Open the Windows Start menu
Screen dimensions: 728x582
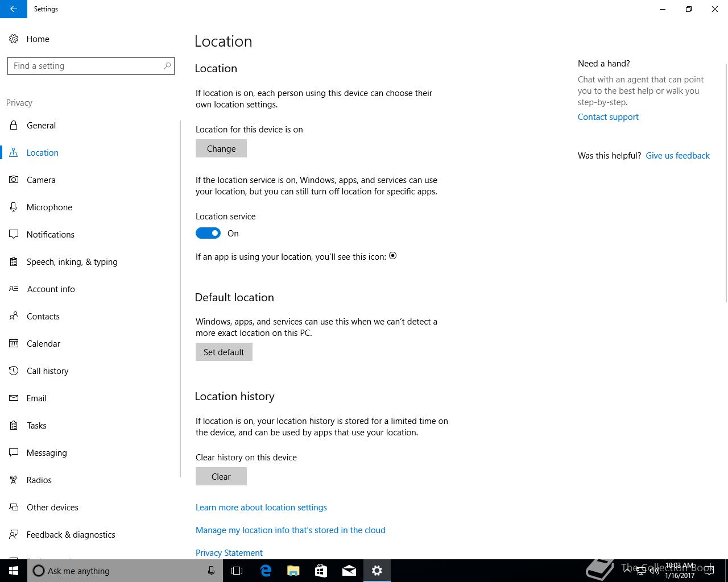point(14,571)
